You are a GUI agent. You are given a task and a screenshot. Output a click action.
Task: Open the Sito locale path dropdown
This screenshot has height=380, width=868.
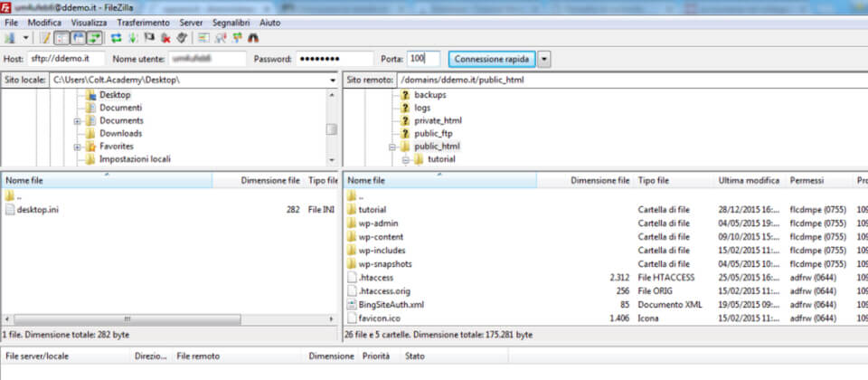point(333,81)
